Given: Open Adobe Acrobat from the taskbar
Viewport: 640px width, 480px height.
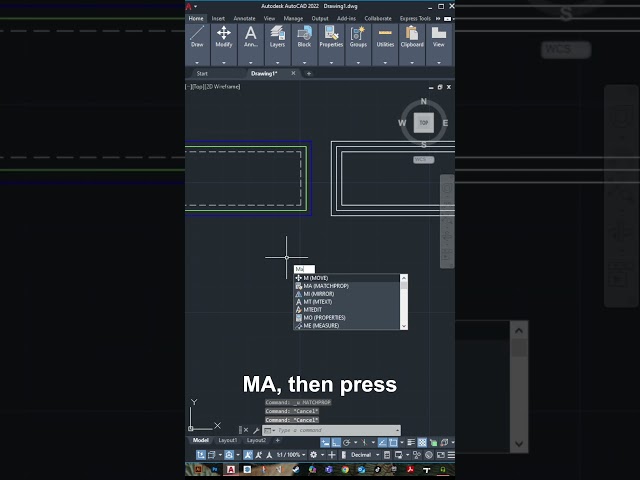Looking at the screenshot, I should tap(411, 469).
